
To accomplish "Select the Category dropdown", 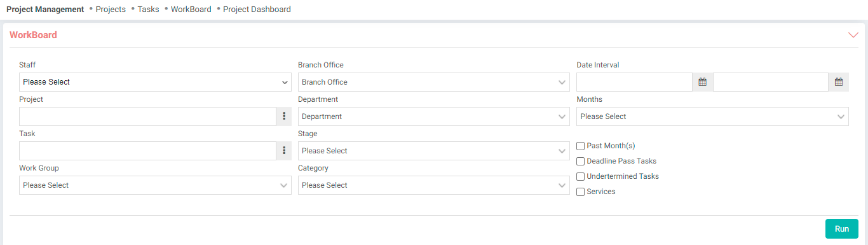I will pos(434,185).
